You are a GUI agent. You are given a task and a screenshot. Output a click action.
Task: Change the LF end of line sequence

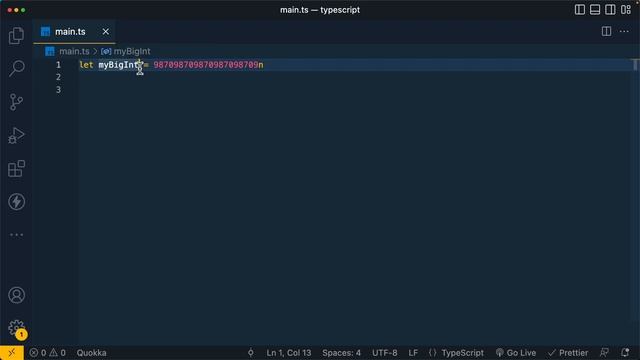click(x=413, y=353)
